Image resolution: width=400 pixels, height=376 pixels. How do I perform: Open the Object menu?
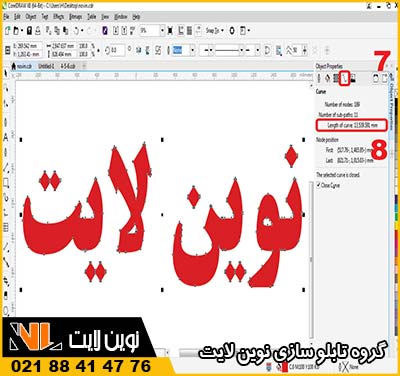pyautogui.click(x=31, y=17)
